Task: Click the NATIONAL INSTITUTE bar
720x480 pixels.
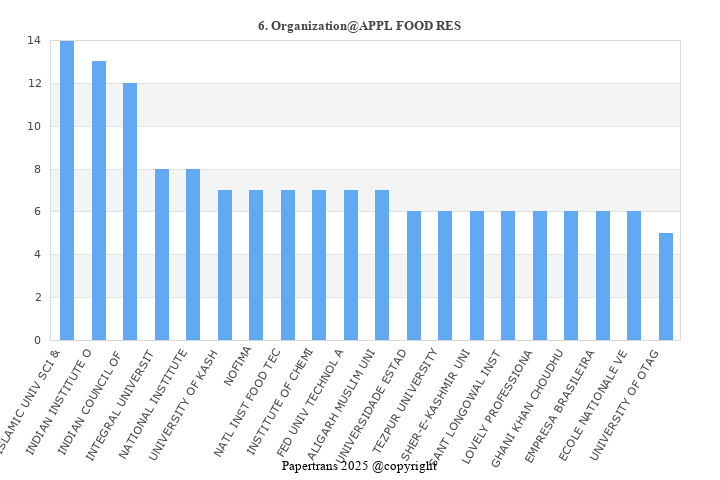Action: point(193,254)
